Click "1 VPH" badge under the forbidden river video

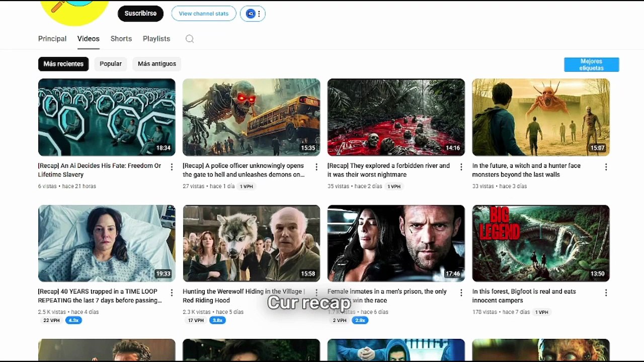[x=394, y=186]
